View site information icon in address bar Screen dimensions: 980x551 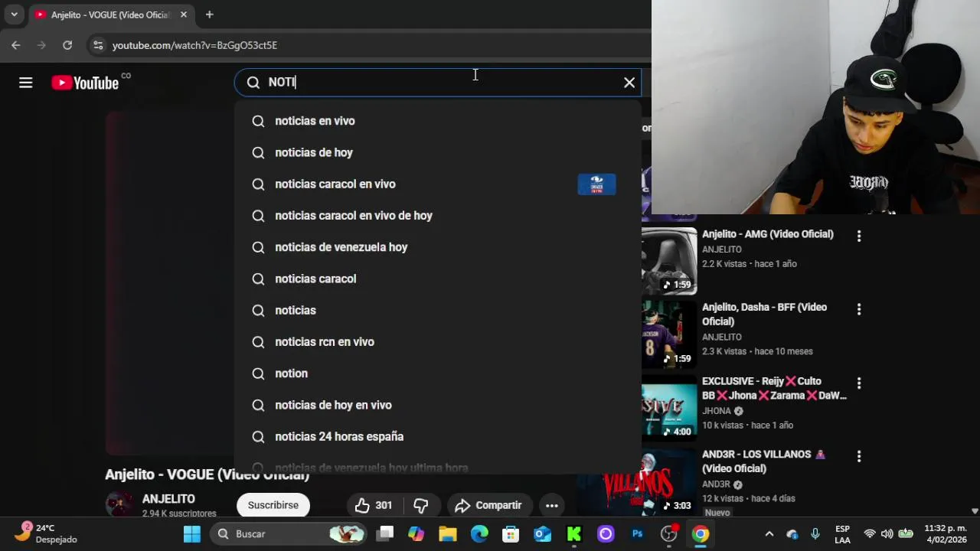[x=98, y=45]
